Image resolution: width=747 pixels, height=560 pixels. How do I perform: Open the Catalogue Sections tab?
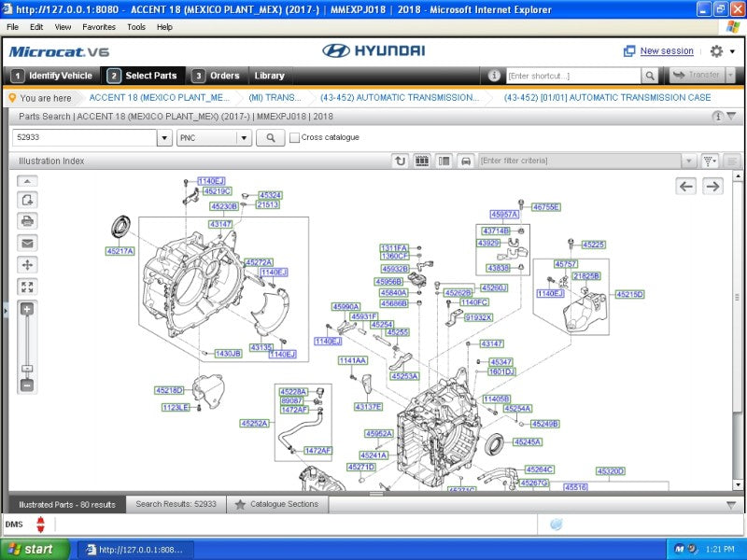pos(276,504)
